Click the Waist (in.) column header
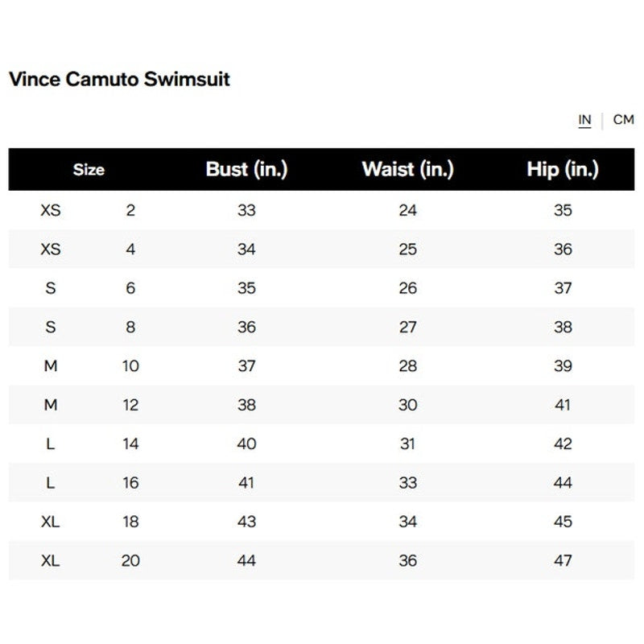 [407, 169]
